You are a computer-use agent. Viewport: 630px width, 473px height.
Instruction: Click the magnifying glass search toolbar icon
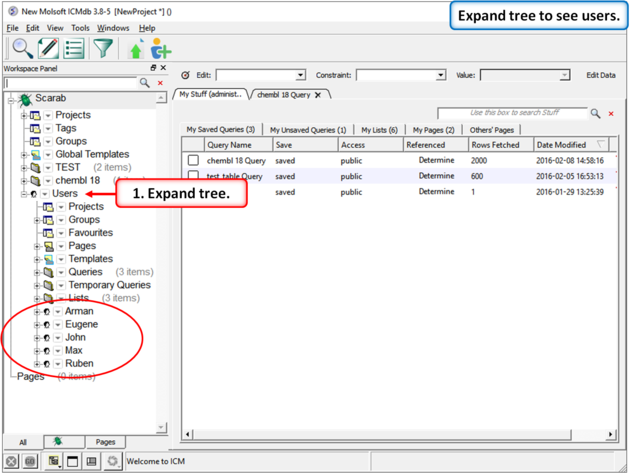coord(21,48)
